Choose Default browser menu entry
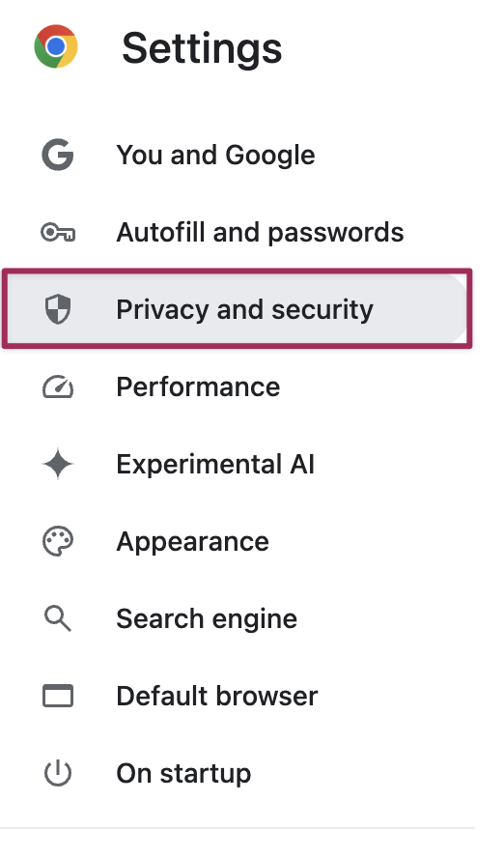 217,696
